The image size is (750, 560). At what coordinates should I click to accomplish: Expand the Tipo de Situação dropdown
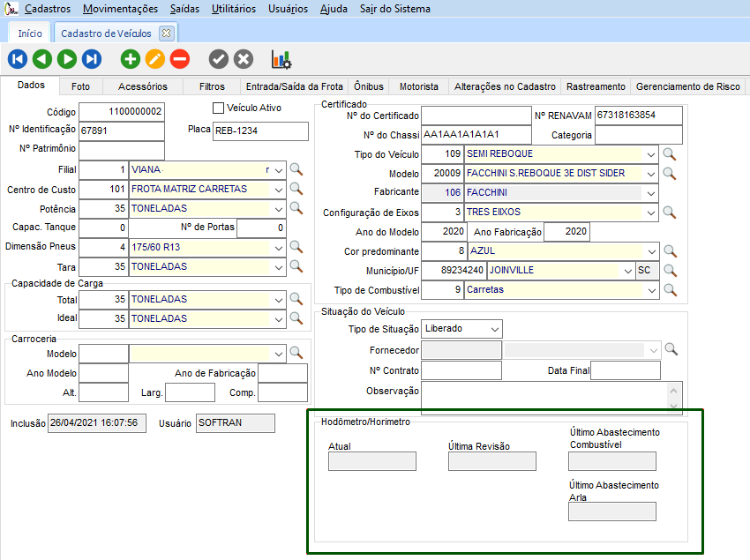pyautogui.click(x=494, y=329)
